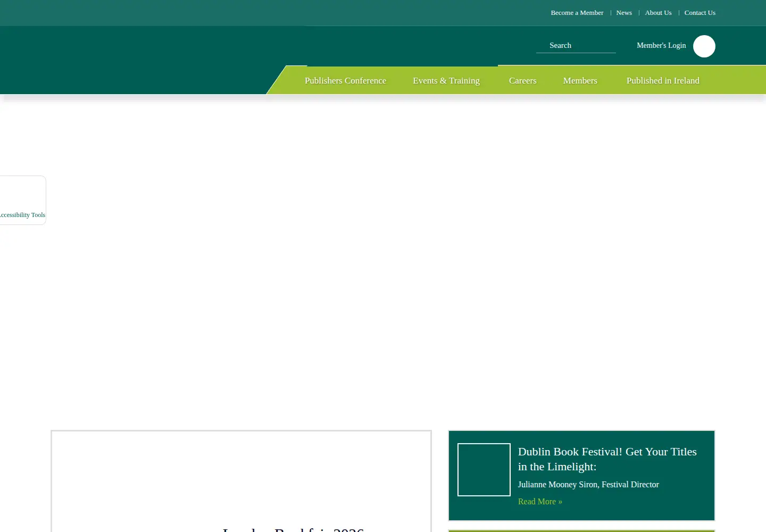The image size is (766, 532).
Task: Open the About Us page
Action: (x=658, y=13)
